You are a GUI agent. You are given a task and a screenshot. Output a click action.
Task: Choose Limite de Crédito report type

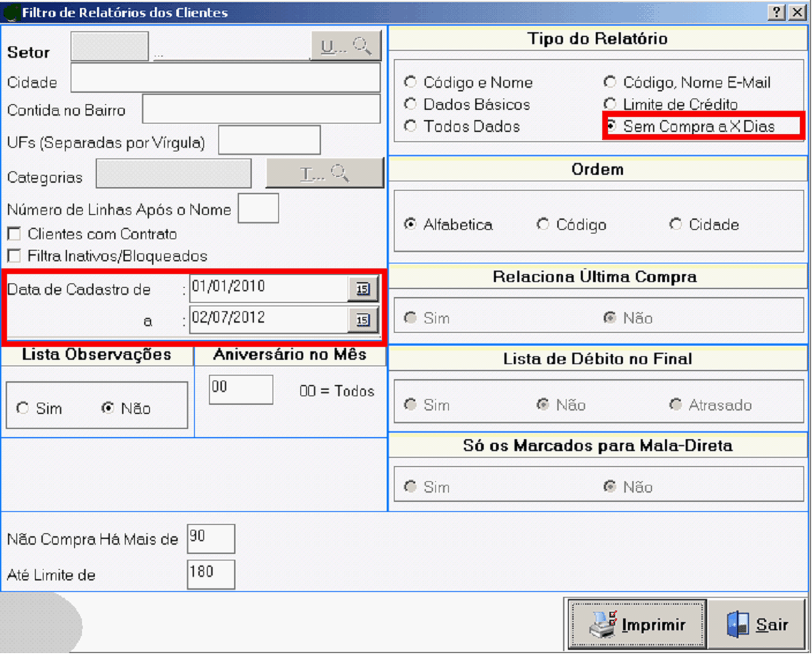[x=610, y=104]
